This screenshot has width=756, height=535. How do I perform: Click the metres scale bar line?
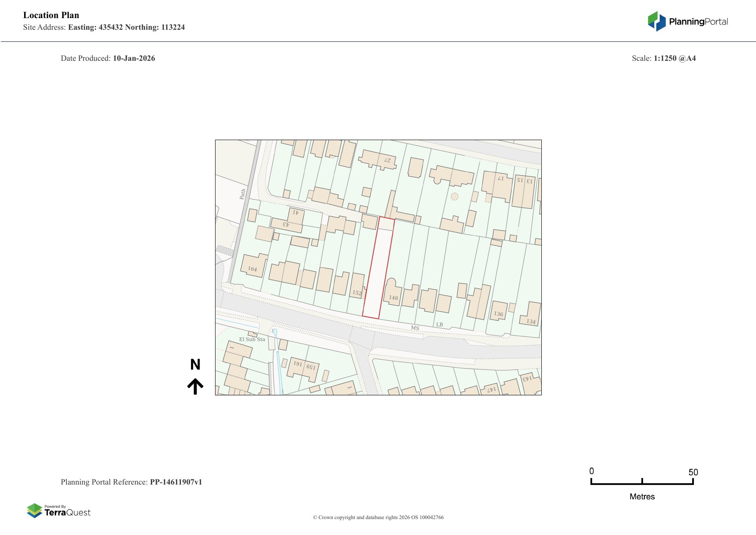tap(642, 484)
